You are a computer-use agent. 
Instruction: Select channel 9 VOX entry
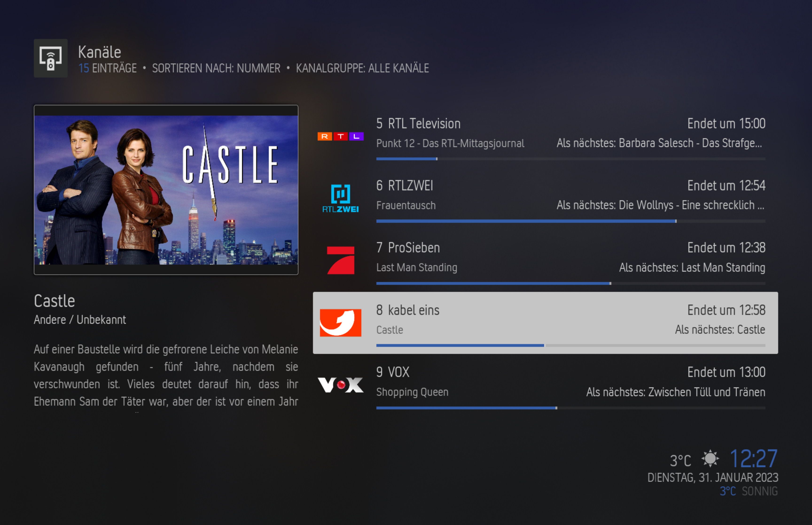(545, 385)
